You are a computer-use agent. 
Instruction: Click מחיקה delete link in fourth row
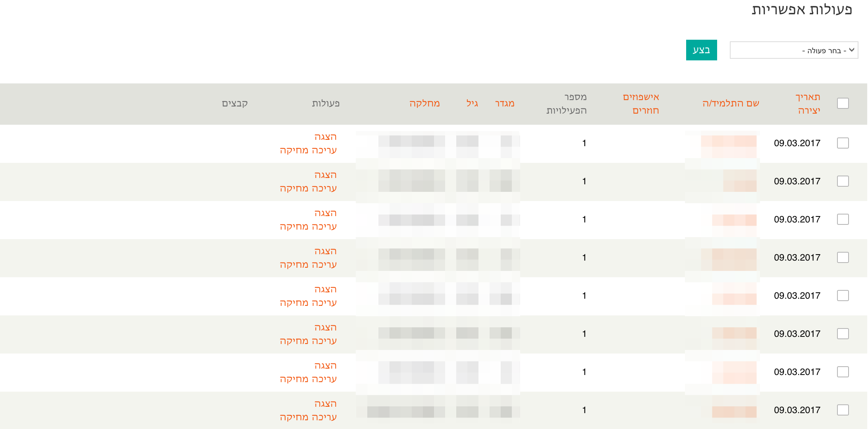[294, 265]
